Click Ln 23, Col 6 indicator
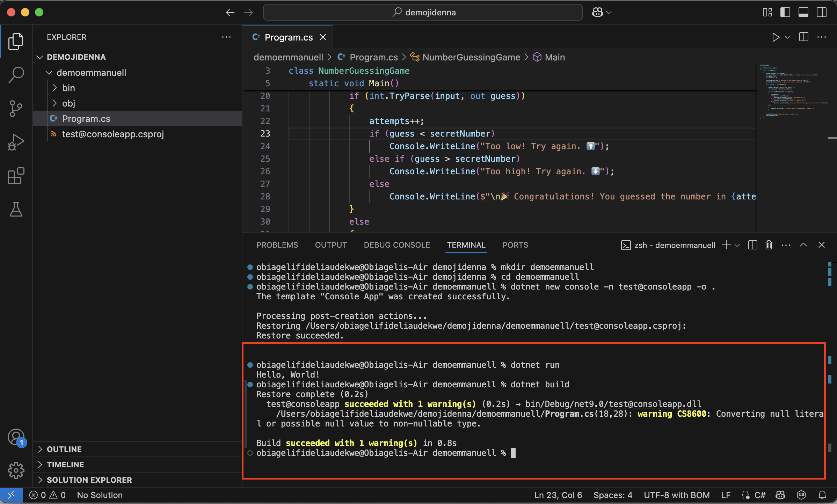The width and height of the screenshot is (837, 504). click(558, 495)
